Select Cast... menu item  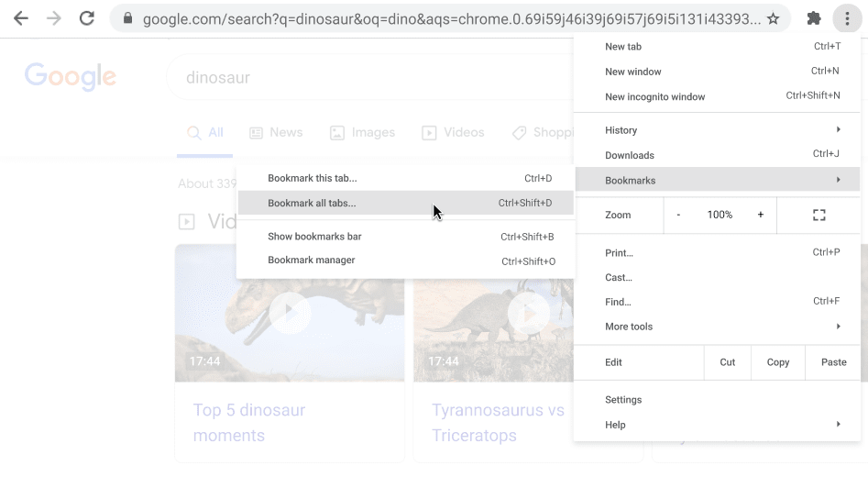718,278
